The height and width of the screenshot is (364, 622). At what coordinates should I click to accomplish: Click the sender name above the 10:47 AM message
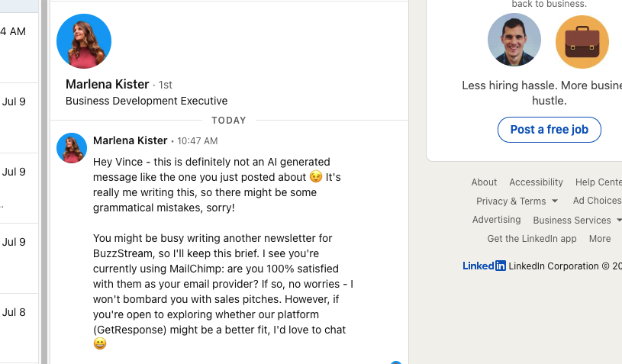(x=131, y=140)
